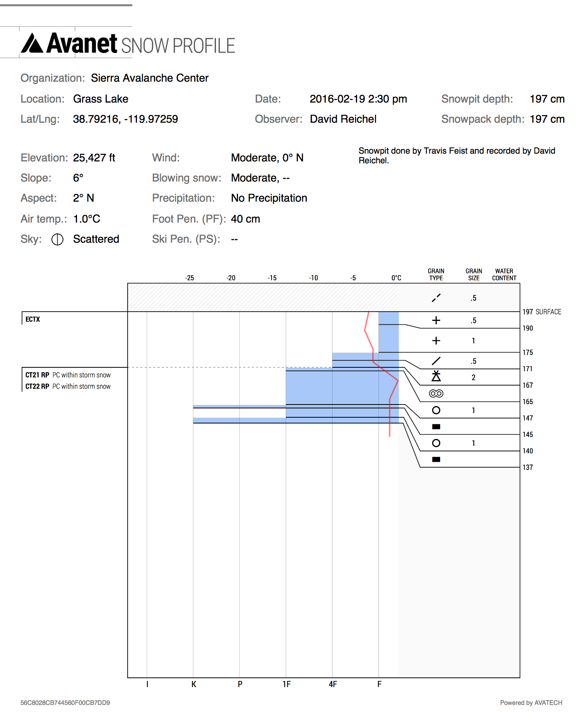Click the dashed slash grain symbol above surface
Screen dimensions: 588x720
[x=436, y=298]
